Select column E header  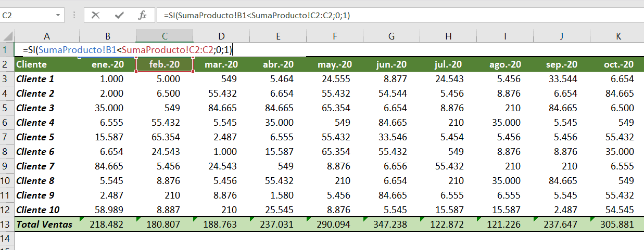[278, 36]
